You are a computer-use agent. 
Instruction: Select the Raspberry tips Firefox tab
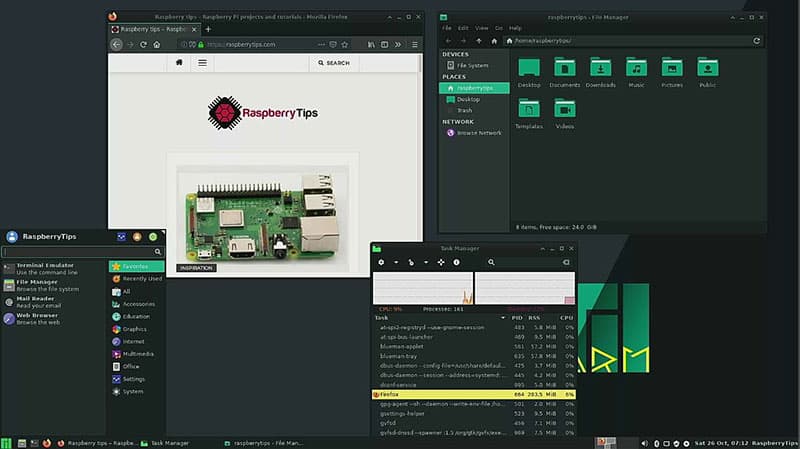[153, 29]
